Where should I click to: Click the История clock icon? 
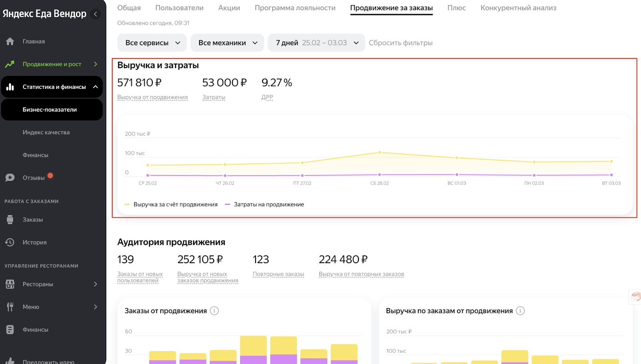coord(10,242)
